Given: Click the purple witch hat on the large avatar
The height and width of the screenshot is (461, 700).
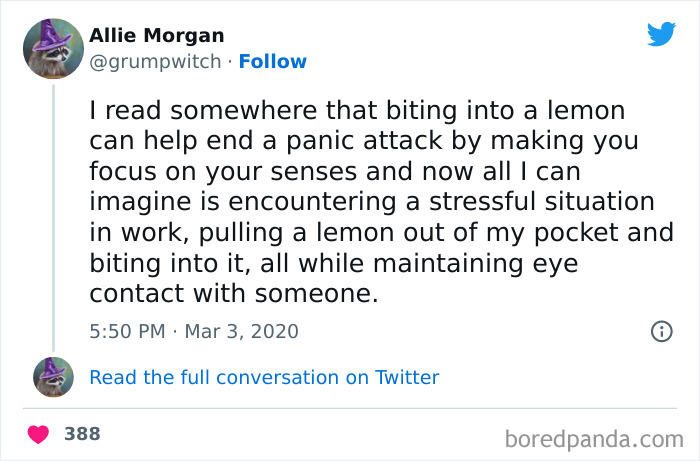Looking at the screenshot, I should [x=50, y=34].
